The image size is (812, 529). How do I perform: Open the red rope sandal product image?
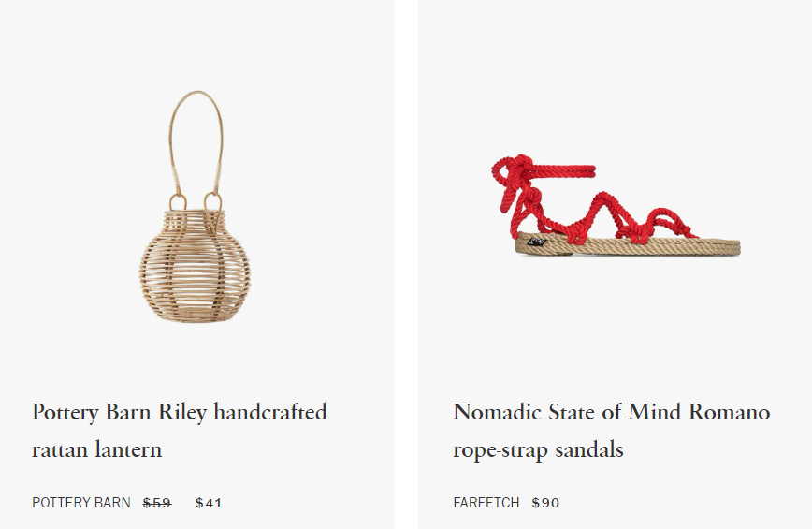tap(616, 206)
